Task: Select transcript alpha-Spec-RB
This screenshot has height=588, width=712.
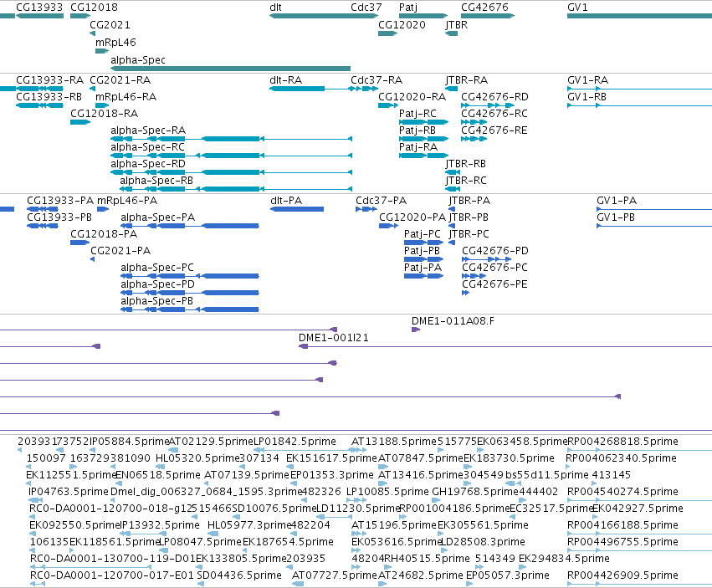Action: pyautogui.click(x=236, y=189)
